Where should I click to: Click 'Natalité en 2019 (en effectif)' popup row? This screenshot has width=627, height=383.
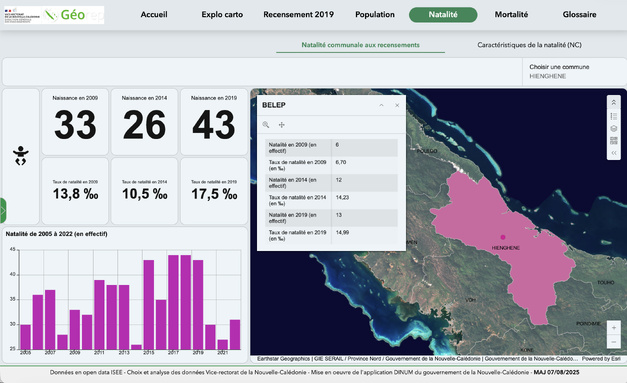pyautogui.click(x=331, y=218)
